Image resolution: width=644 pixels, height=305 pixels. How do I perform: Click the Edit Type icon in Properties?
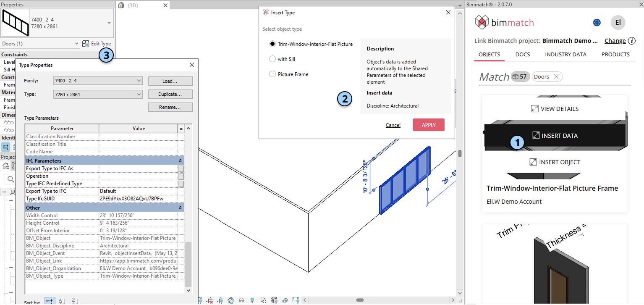pos(86,44)
